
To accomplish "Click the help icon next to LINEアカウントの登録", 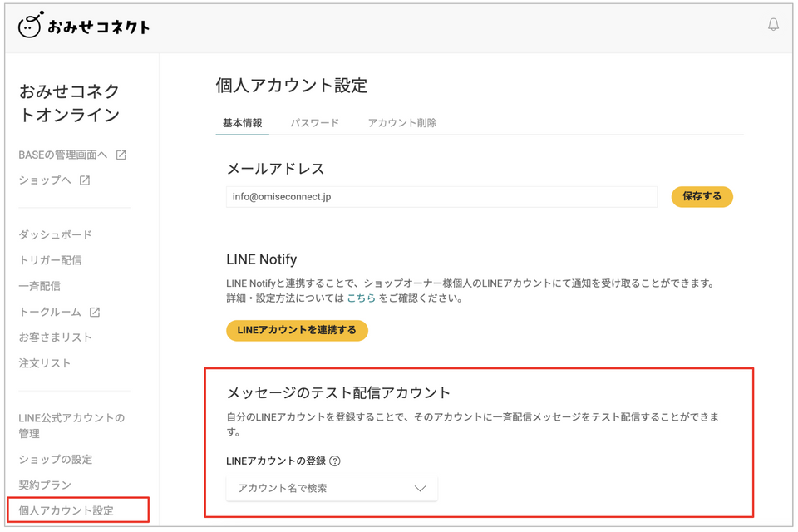I will (x=335, y=461).
